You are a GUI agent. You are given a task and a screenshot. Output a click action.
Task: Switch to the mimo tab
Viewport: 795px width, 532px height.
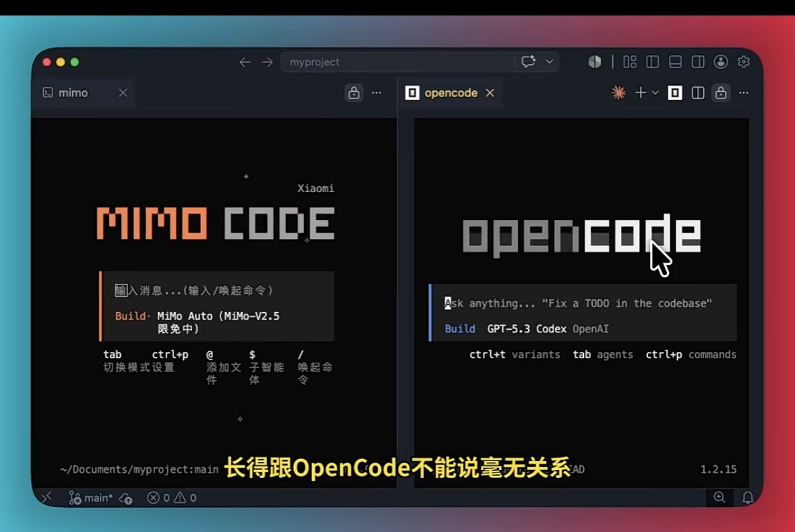[73, 93]
